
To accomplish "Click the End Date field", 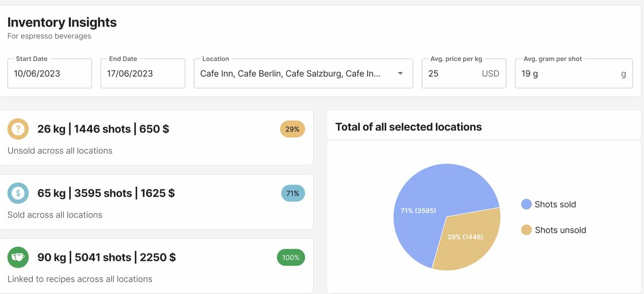I will tap(142, 74).
